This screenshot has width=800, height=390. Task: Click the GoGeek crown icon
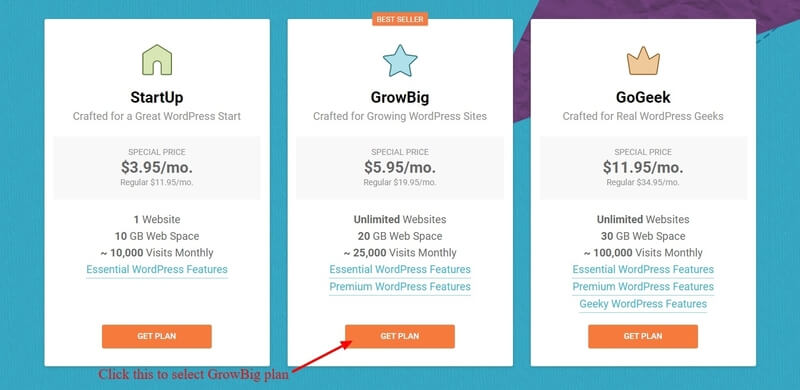pyautogui.click(x=643, y=61)
